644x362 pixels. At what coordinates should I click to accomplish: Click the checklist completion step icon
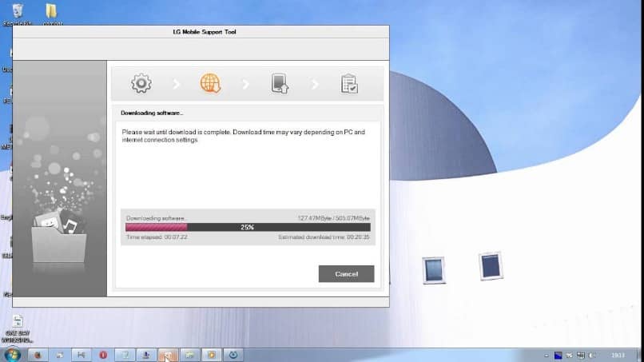(349, 84)
